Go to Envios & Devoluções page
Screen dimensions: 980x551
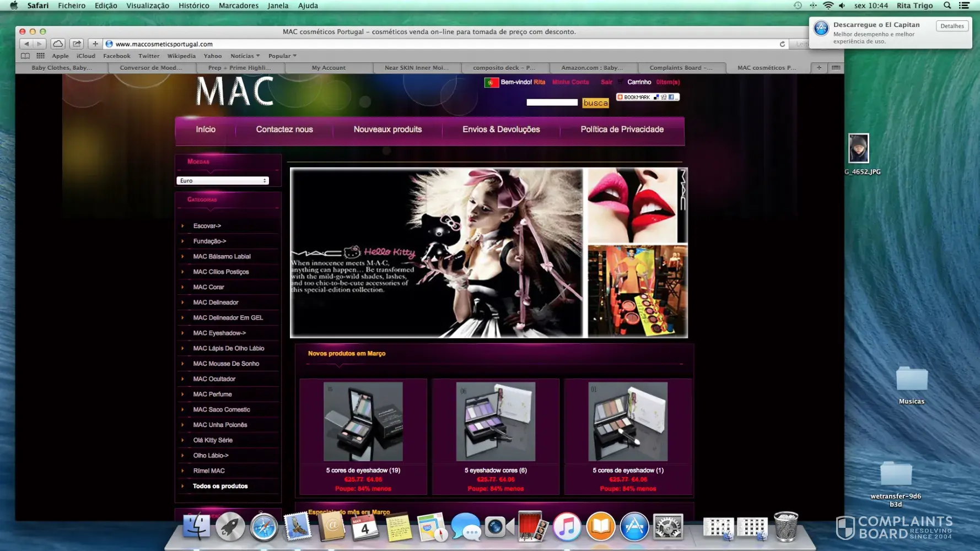(500, 129)
